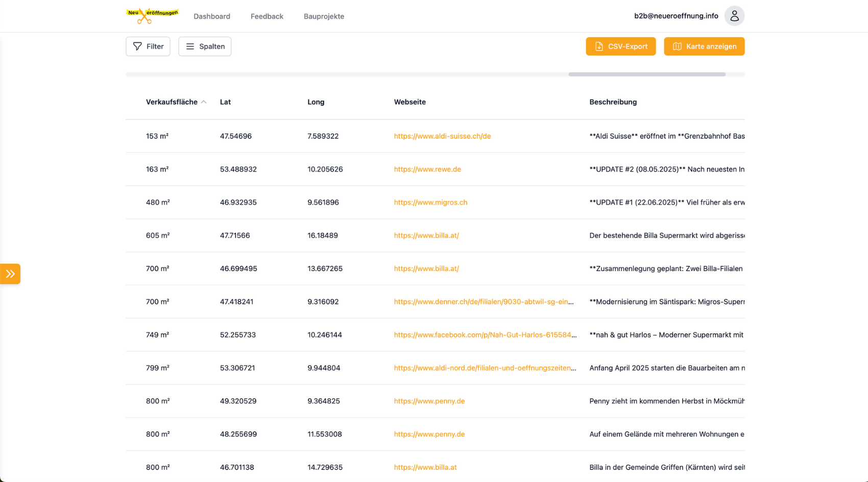Go to the Dashboard page

212,16
